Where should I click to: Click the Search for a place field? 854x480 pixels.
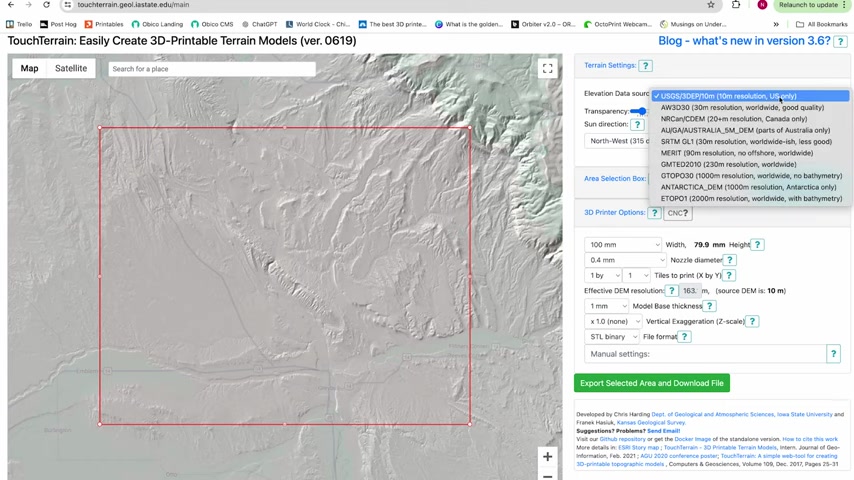click(x=211, y=69)
